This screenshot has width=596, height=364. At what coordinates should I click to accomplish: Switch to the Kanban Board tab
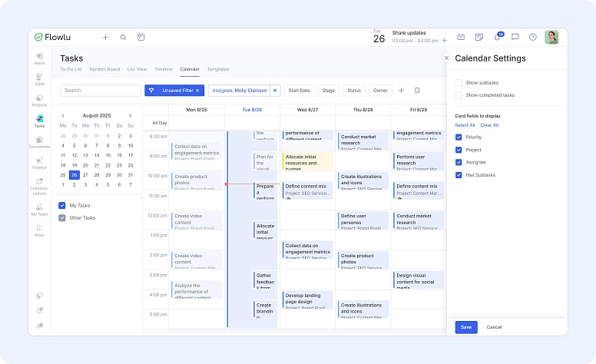coord(104,69)
